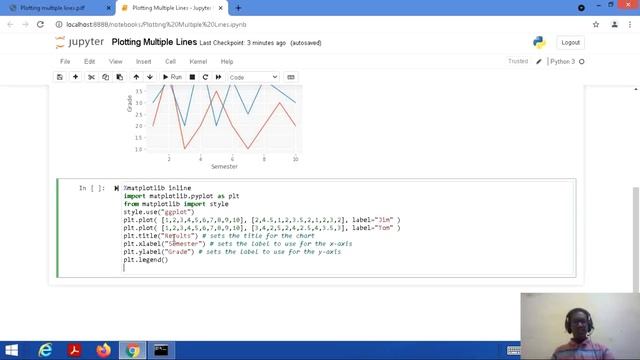The height and width of the screenshot is (360, 640).
Task: Open the command prompt from the taskbar
Action: point(161,350)
